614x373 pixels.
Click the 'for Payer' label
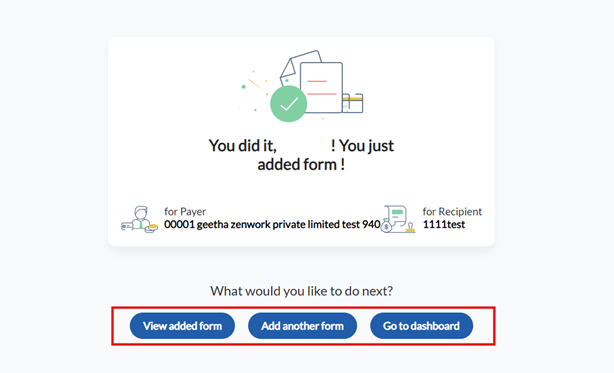tap(185, 211)
